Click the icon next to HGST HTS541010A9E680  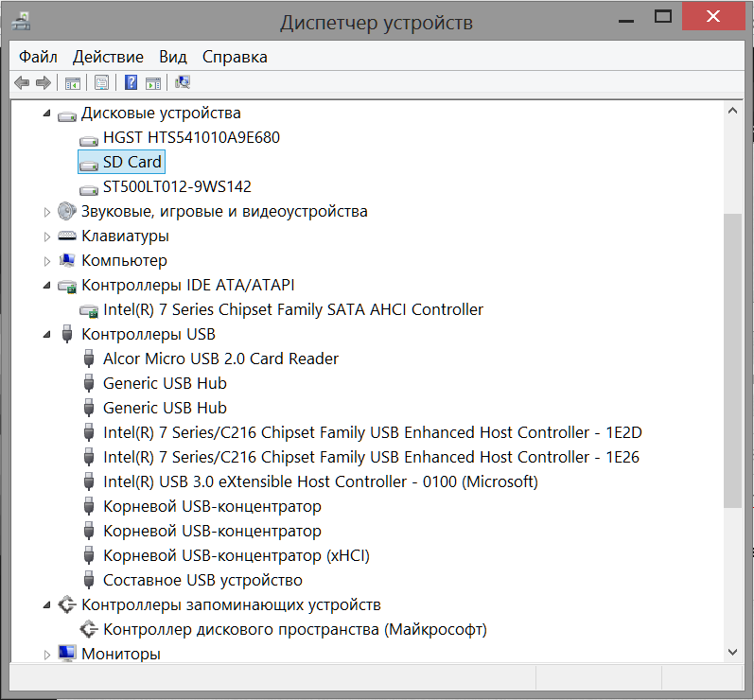coord(89,138)
